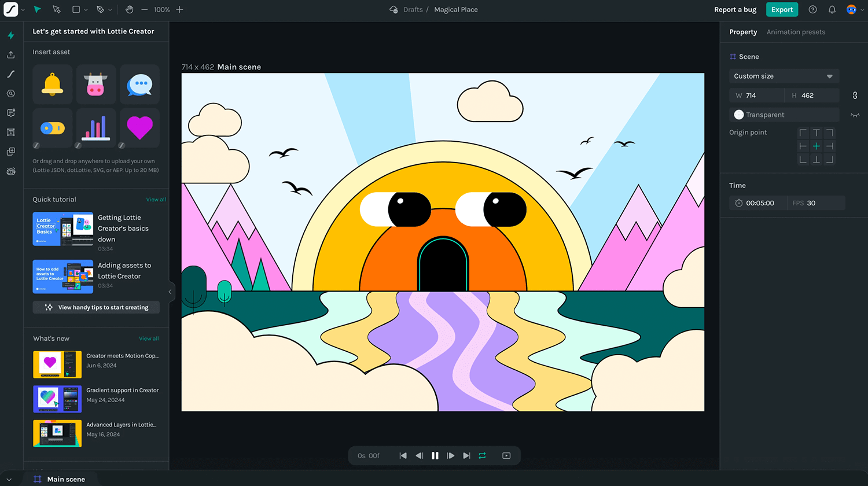The image size is (868, 486).
Task: Pick the Pen tool in the toolbar
Action: (100, 9)
